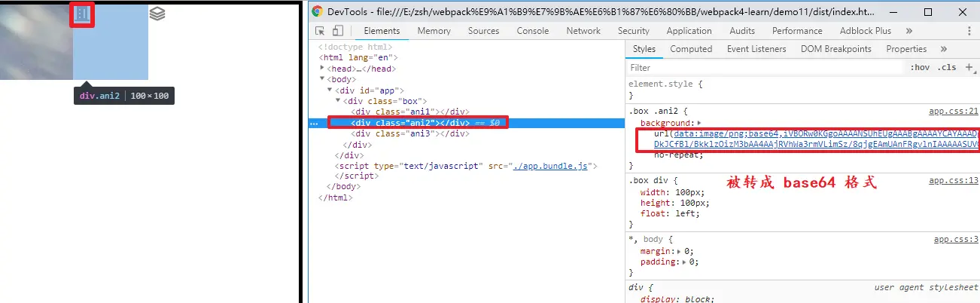Collapse the div class="box" node
Viewport: 980px width, 303px height.
337,101
